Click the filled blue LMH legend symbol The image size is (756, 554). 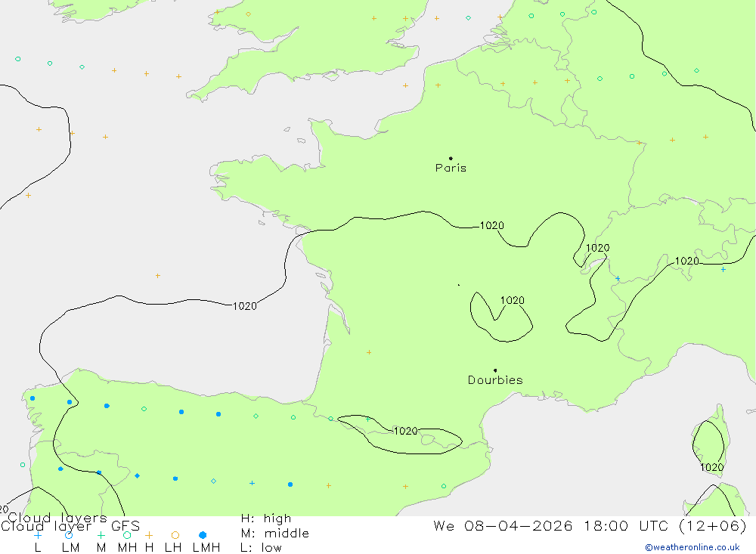click(x=203, y=535)
